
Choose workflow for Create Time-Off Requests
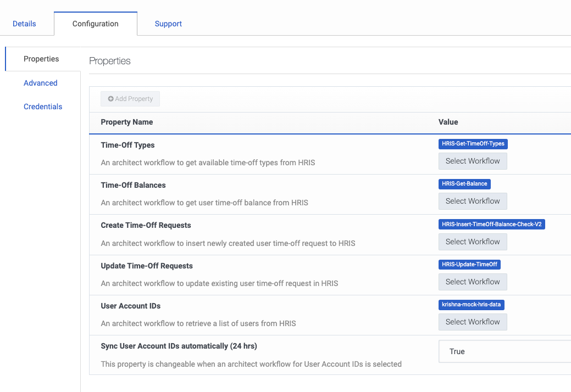(x=472, y=242)
